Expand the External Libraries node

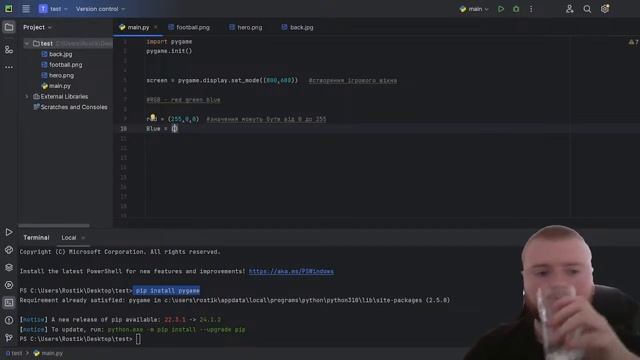pos(27,97)
